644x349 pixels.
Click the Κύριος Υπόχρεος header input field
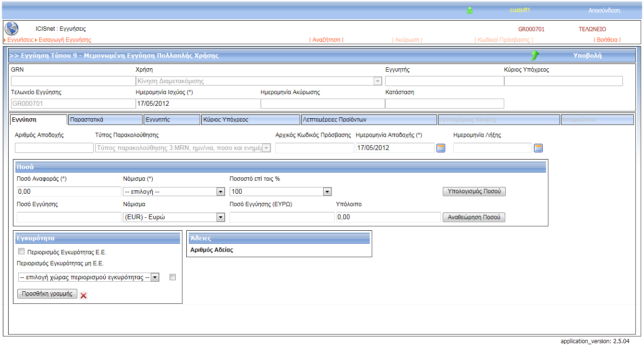[563, 81]
